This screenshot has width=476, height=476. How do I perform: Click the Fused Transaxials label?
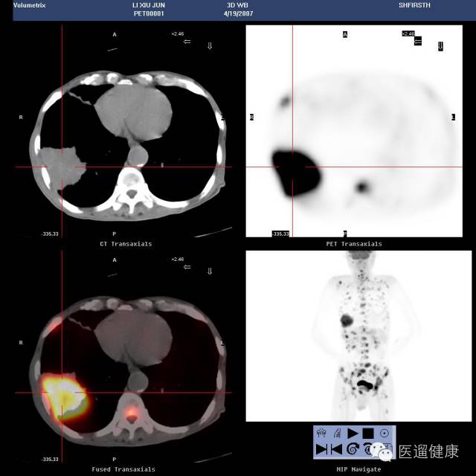tap(123, 469)
